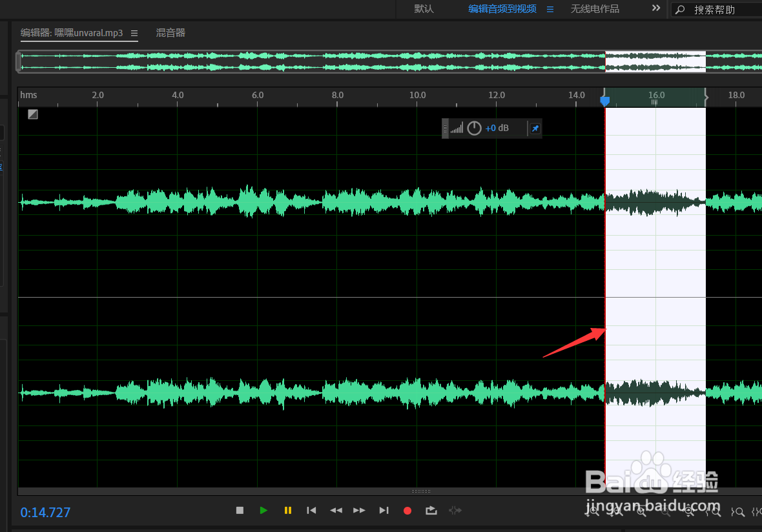Zoom in at the Out point
762x532 pixels.
737,511
